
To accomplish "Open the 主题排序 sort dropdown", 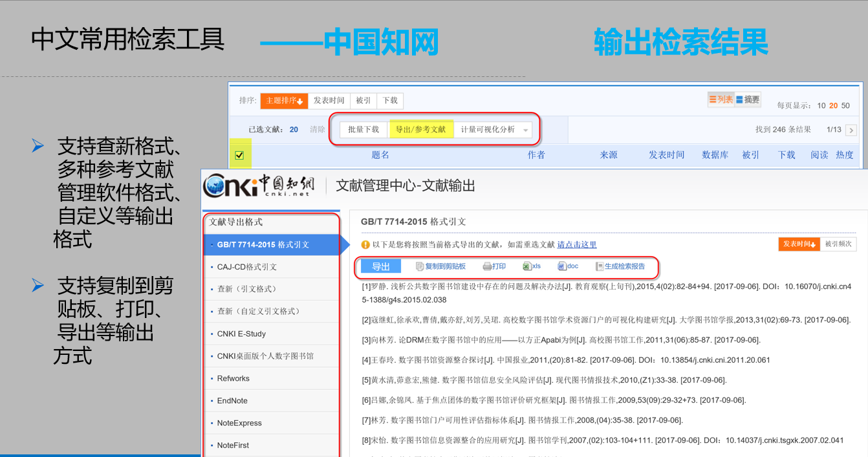I will (x=283, y=101).
